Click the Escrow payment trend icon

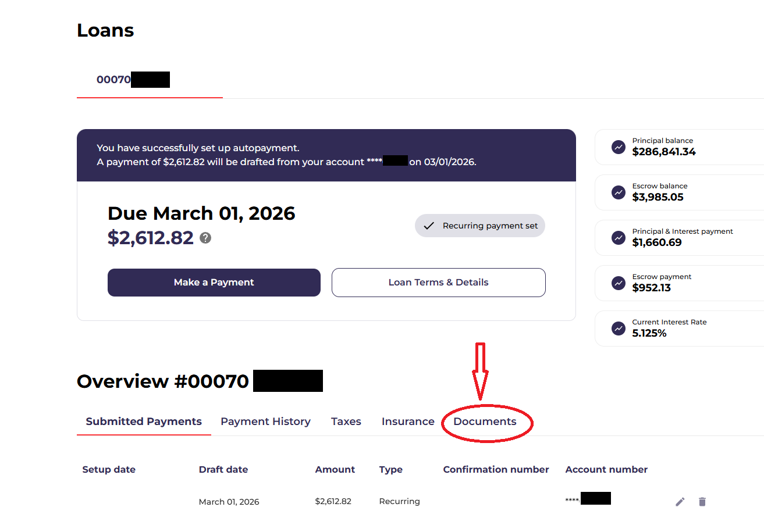[x=619, y=283]
